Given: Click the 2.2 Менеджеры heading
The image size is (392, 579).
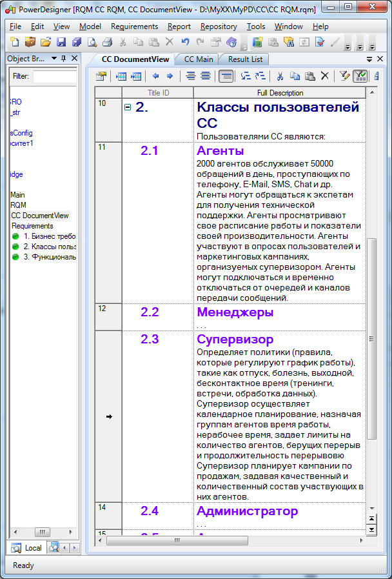Looking at the screenshot, I should (x=235, y=312).
